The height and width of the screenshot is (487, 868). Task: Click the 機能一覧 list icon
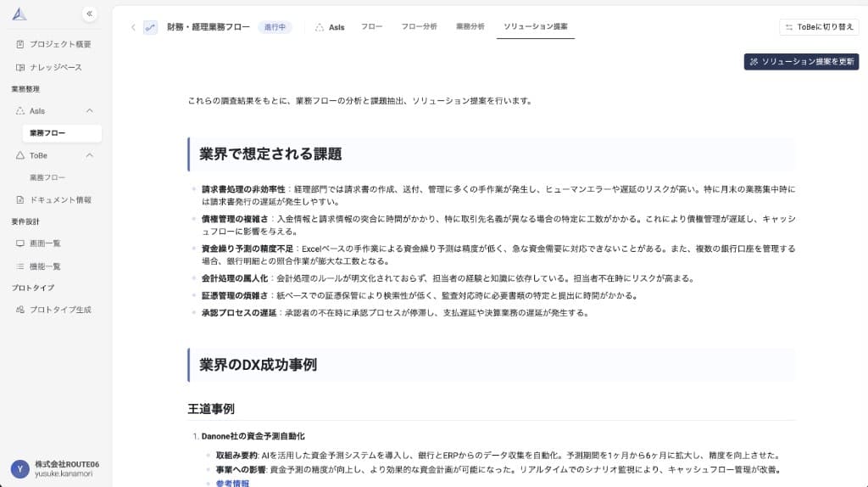(x=20, y=266)
